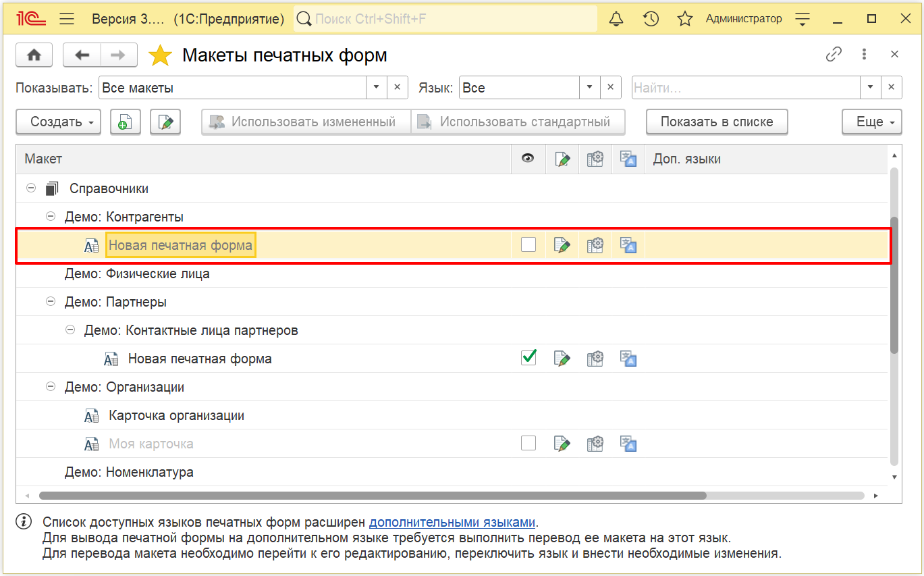
Task: Collapse the Демо: Контрагенты node
Action: pyautogui.click(x=50, y=217)
